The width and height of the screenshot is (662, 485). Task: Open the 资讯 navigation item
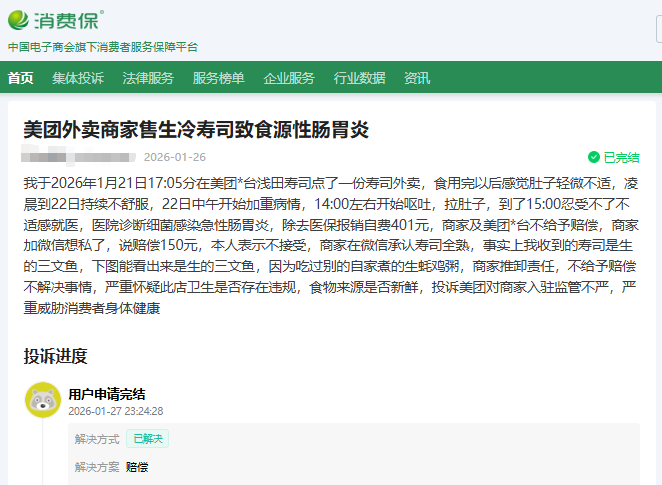[x=417, y=78]
